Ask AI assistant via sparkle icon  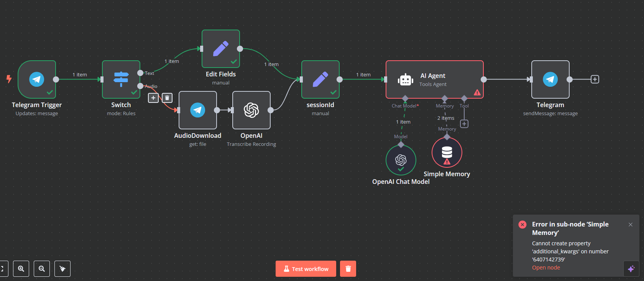coord(631,269)
